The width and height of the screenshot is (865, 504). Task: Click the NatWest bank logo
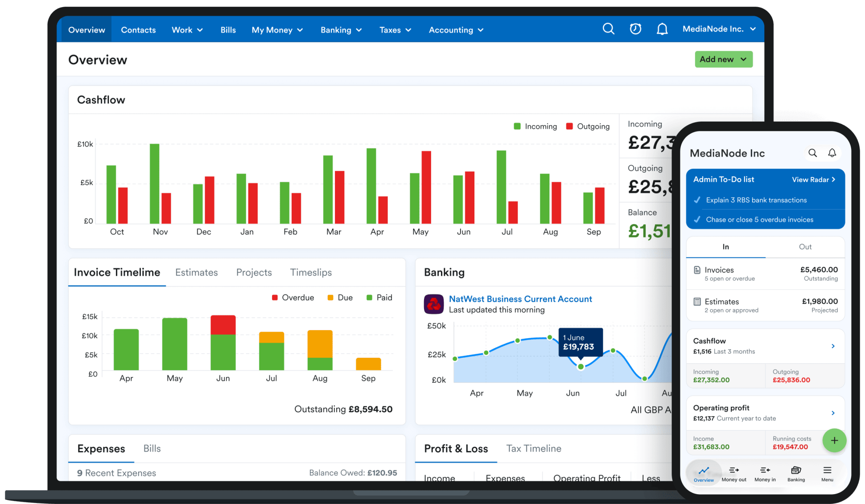(433, 304)
